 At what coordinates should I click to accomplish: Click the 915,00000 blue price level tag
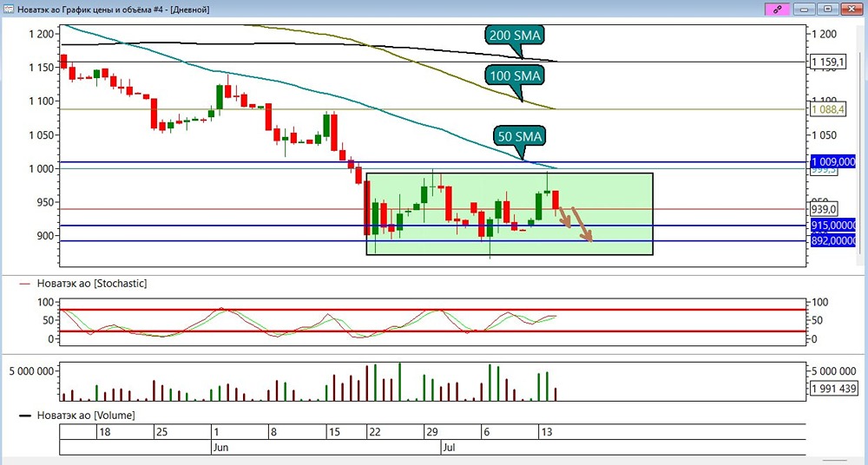click(x=833, y=226)
